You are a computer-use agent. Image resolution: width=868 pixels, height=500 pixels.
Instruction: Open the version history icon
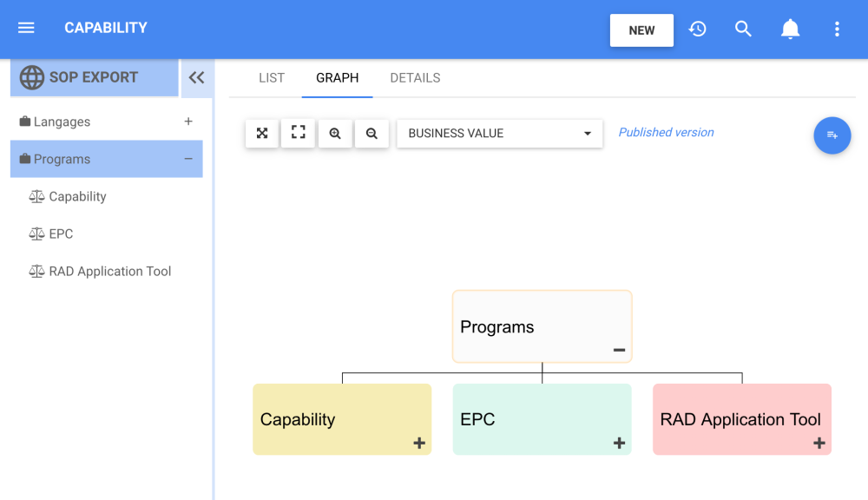pos(697,29)
